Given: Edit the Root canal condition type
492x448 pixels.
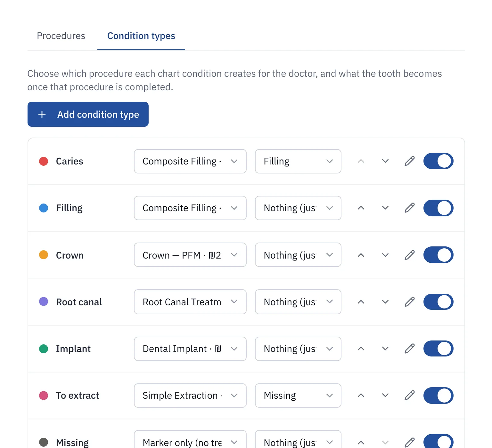Looking at the screenshot, I should click(x=410, y=302).
